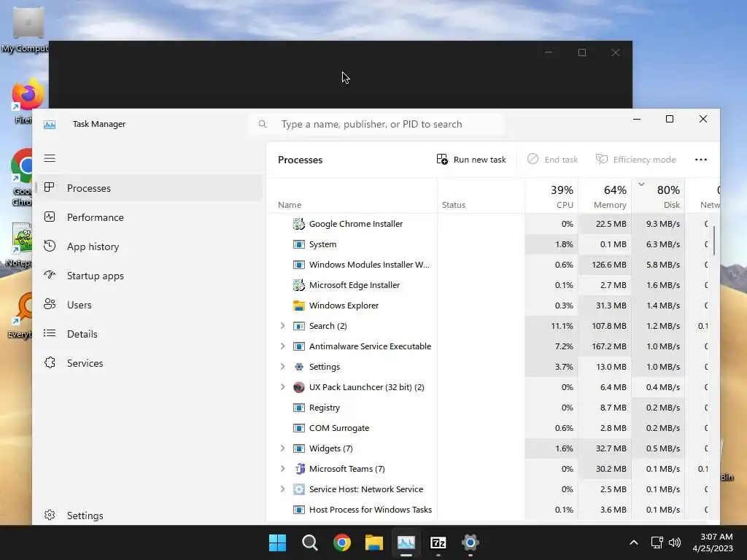Click the Windows Explorer folder icon in list

(x=298, y=306)
